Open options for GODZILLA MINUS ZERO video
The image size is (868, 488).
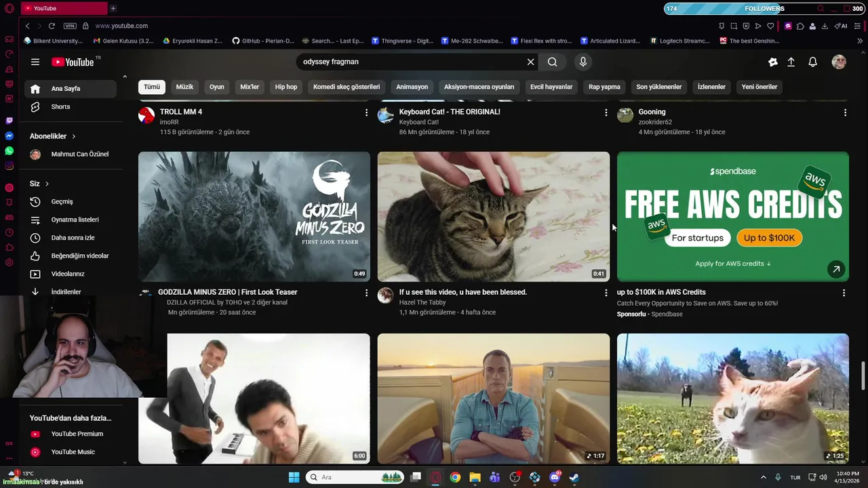[366, 293]
